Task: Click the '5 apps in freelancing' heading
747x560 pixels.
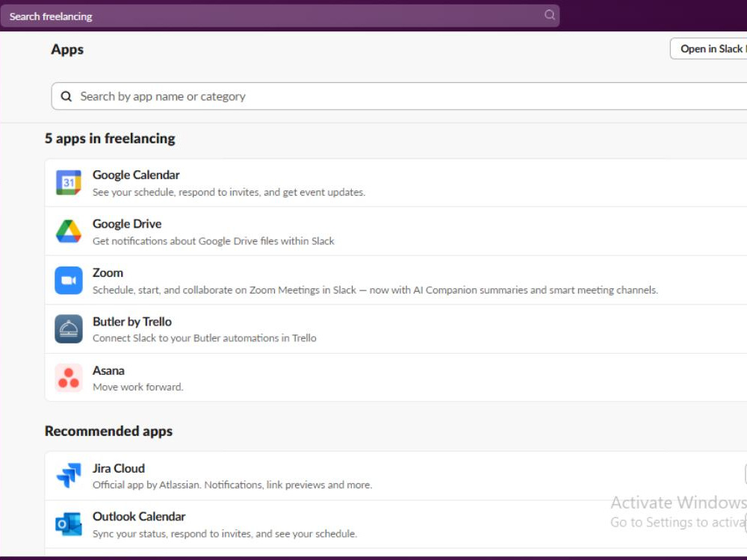Action: tap(110, 139)
